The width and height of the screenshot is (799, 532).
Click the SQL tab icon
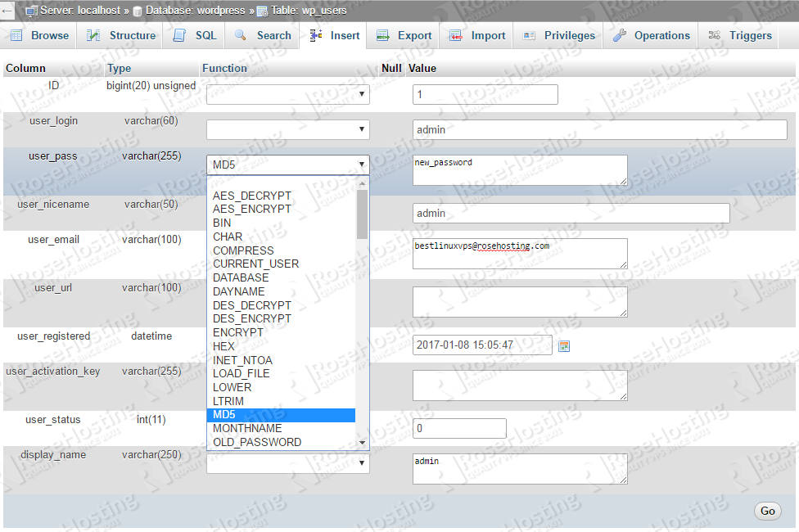179,35
